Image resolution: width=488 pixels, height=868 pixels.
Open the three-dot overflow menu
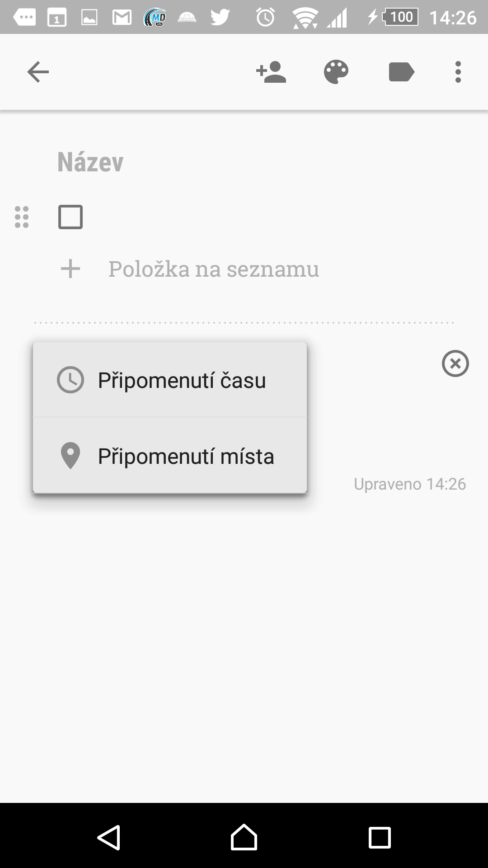tap(458, 72)
